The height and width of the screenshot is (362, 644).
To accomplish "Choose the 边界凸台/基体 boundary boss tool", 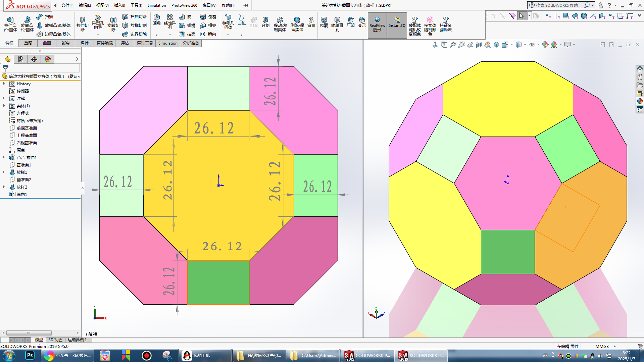I will [x=53, y=34].
